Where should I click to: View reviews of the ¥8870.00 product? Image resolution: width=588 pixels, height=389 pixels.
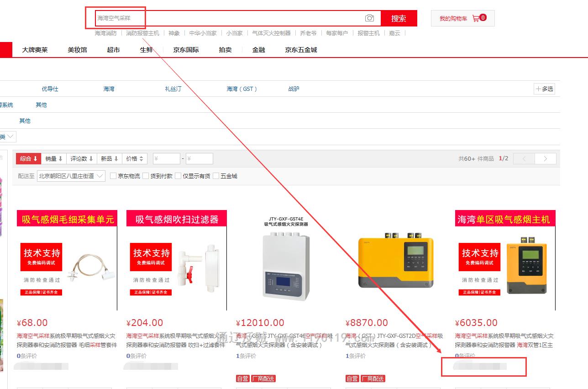(x=356, y=356)
